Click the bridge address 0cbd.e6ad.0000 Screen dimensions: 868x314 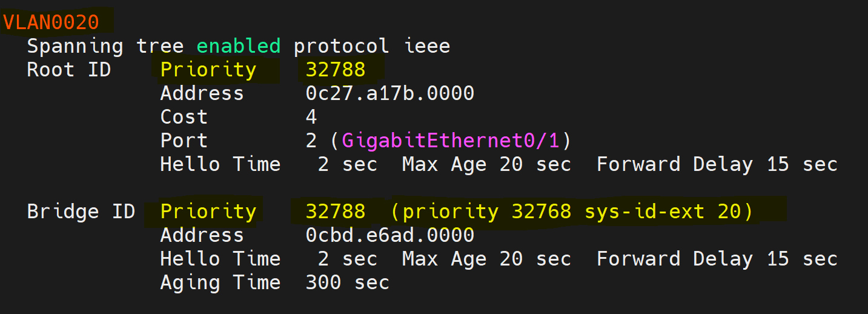click(390, 235)
